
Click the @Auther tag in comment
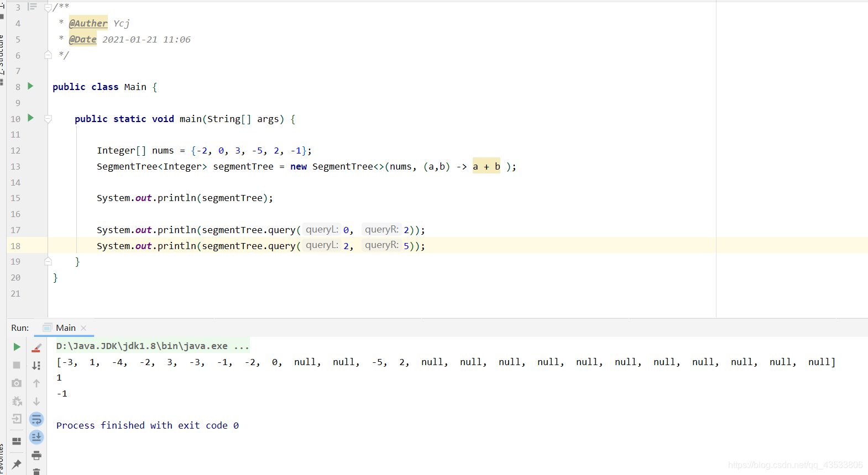point(88,23)
